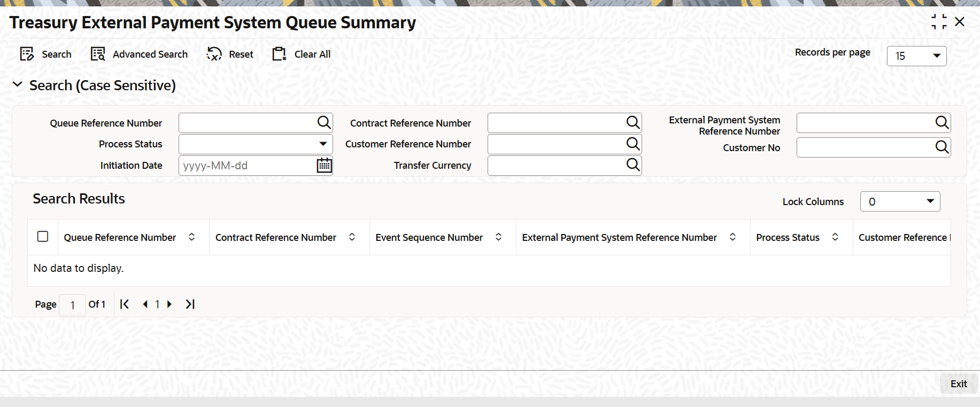Click the Page number input field
Image resolution: width=980 pixels, height=407 pixels.
click(72, 305)
